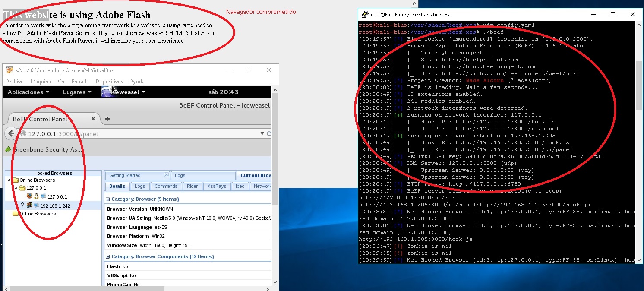Open a new tab with the plus icon
Screen dimensions: 644x291
point(107,119)
